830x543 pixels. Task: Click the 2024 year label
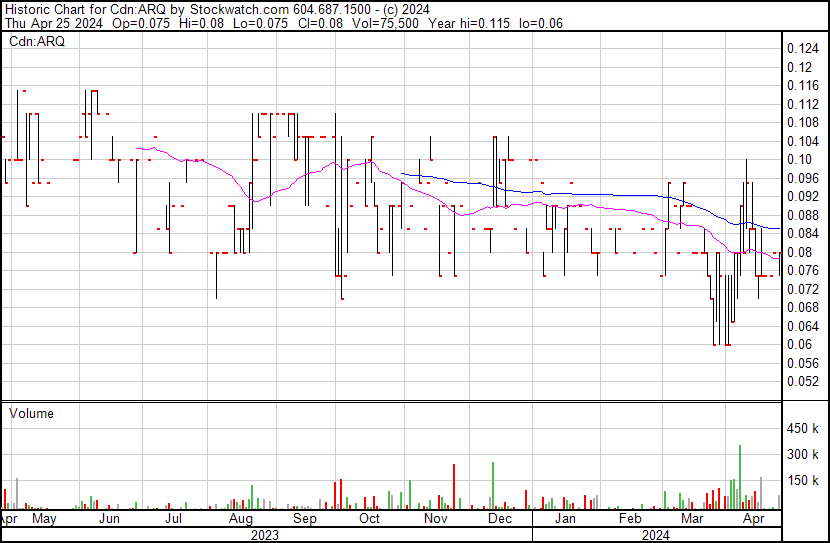(656, 535)
